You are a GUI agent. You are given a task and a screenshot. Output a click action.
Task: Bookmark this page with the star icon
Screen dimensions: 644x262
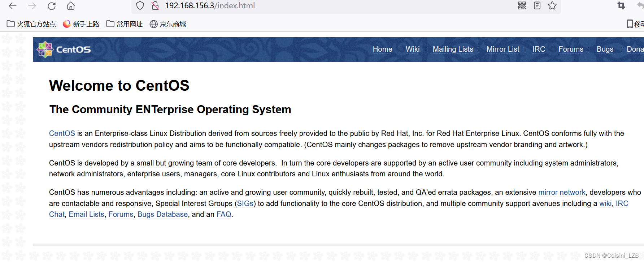click(x=552, y=5)
